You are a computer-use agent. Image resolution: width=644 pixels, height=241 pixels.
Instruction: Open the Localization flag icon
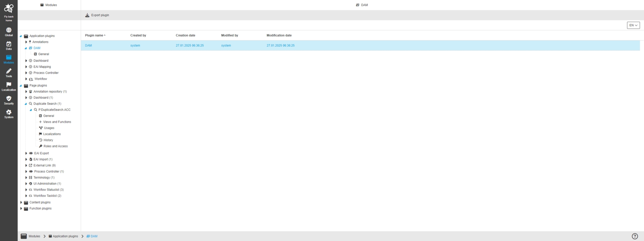(9, 84)
